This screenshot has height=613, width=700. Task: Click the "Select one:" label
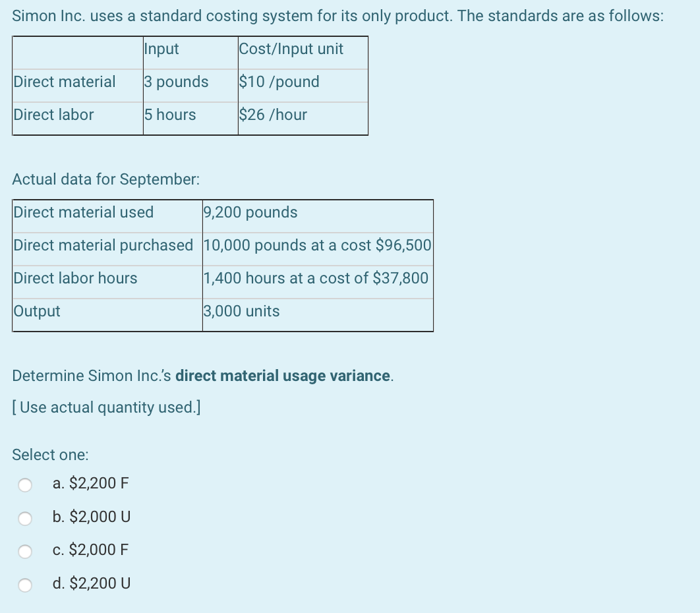[x=49, y=455]
